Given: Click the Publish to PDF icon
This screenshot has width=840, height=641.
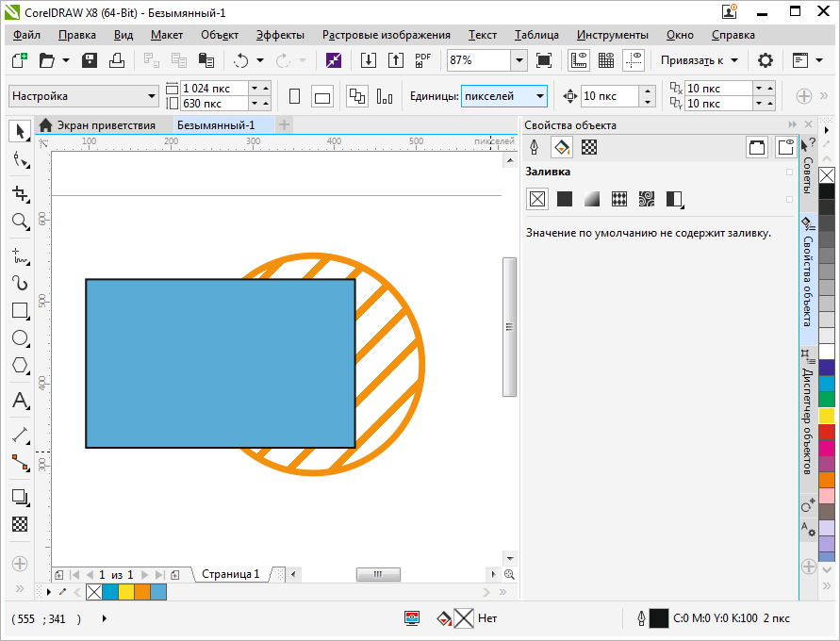Looking at the screenshot, I should pos(423,60).
